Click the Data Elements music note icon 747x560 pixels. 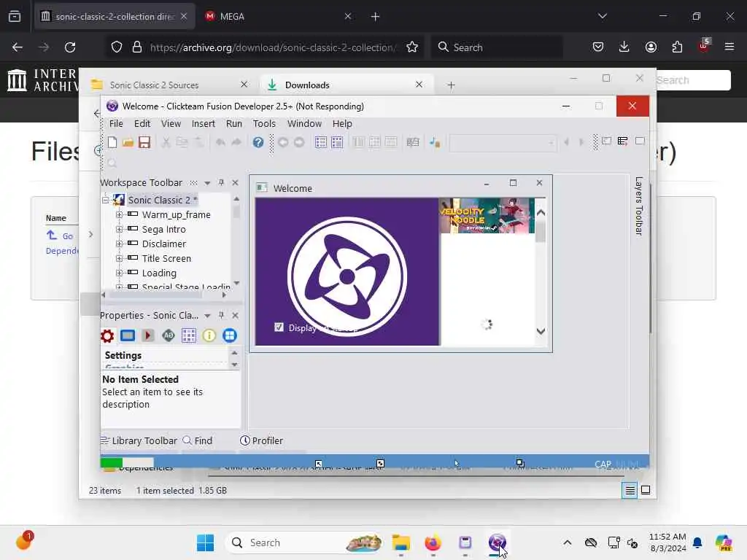pos(435,142)
